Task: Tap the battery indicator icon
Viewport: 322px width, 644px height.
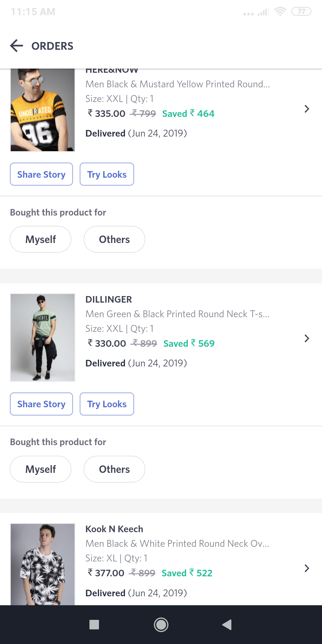Action: [x=301, y=12]
